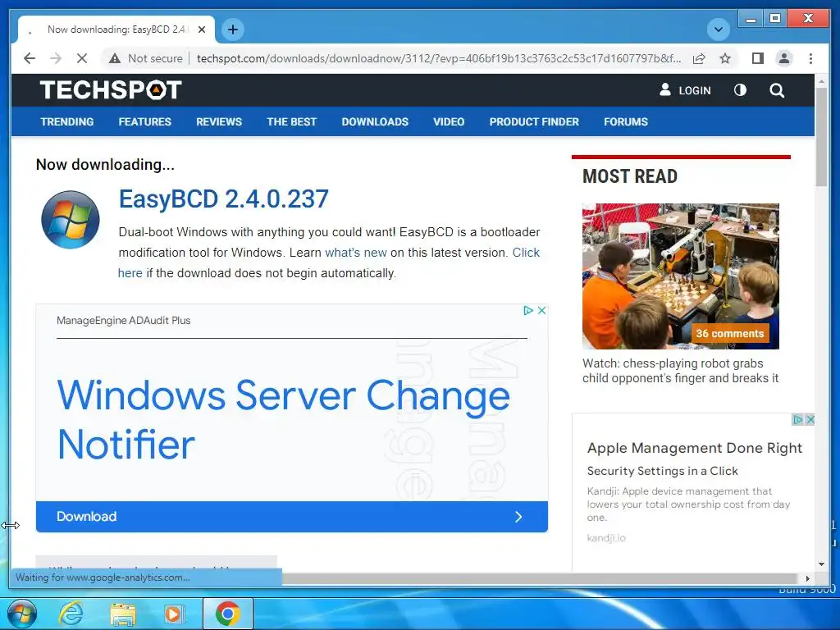The height and width of the screenshot is (630, 840).
Task: Open the Chrome three-dot menu
Action: tap(810, 58)
